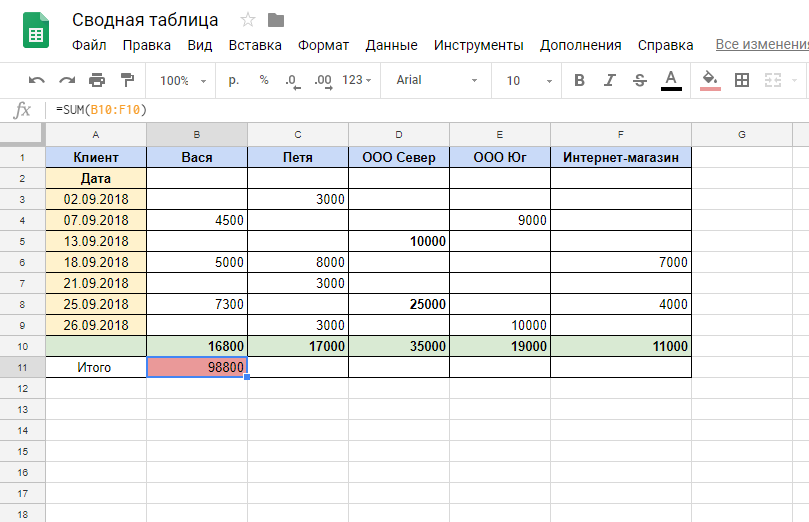Select the Paint format roller tool

pos(127,80)
